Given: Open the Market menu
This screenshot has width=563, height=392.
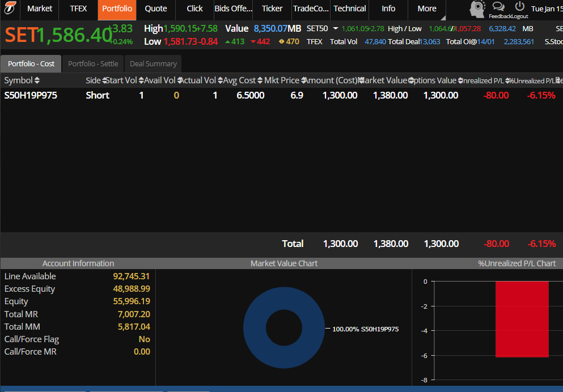Looking at the screenshot, I should (x=40, y=8).
